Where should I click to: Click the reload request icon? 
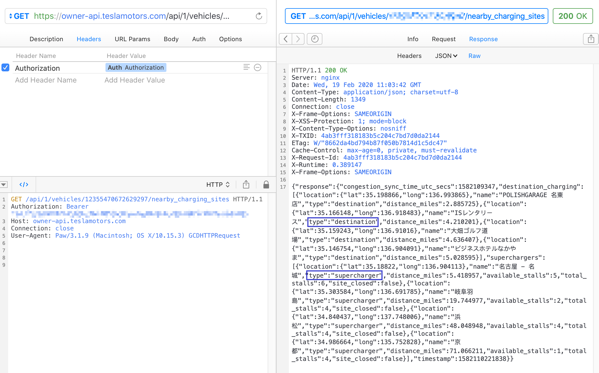click(x=259, y=16)
